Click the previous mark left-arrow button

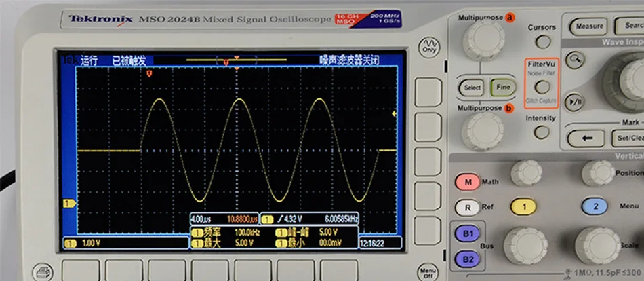pyautogui.click(x=586, y=138)
